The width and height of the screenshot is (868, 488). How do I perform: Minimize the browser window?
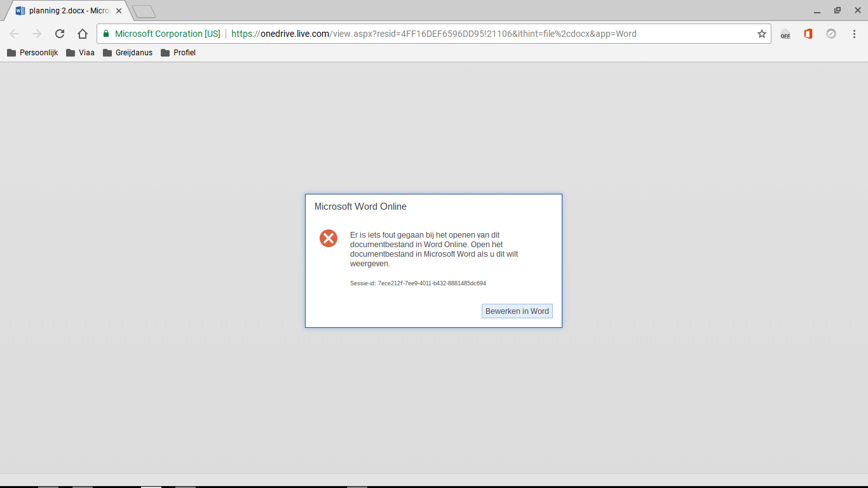coord(816,11)
